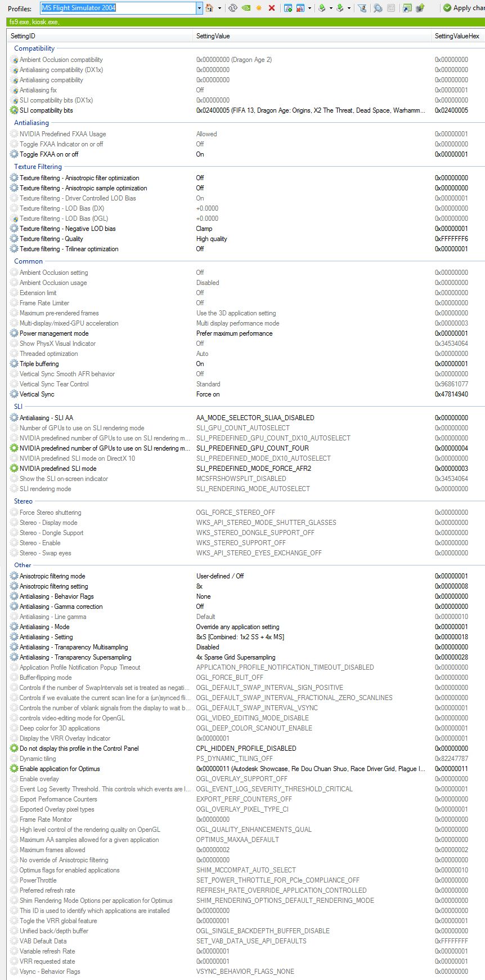The image size is (485, 980).
Task: Select Ambient Occlusion compatibility row
Action: (246, 60)
